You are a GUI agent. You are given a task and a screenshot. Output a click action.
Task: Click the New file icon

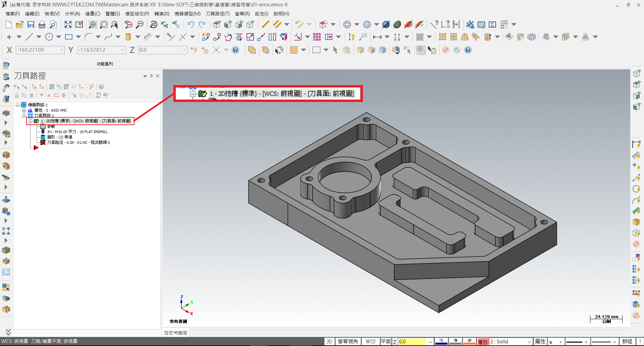[9, 24]
